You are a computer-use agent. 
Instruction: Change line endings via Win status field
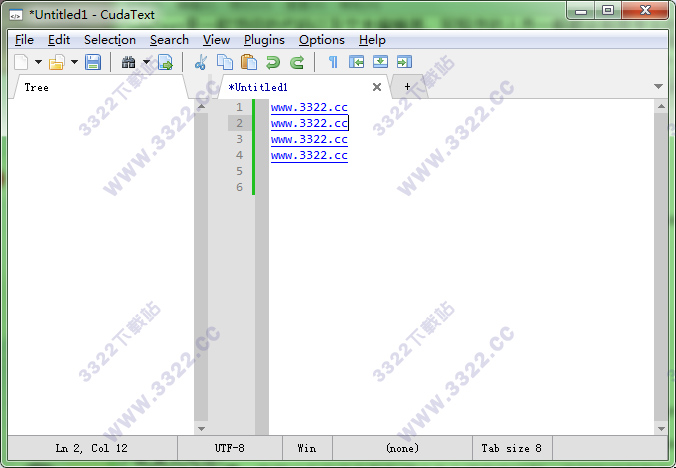click(307, 448)
